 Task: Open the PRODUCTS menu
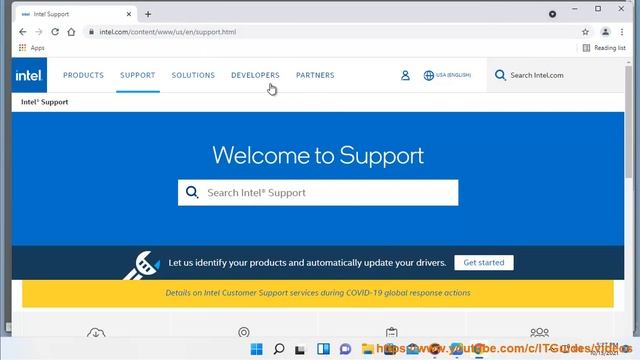point(83,75)
